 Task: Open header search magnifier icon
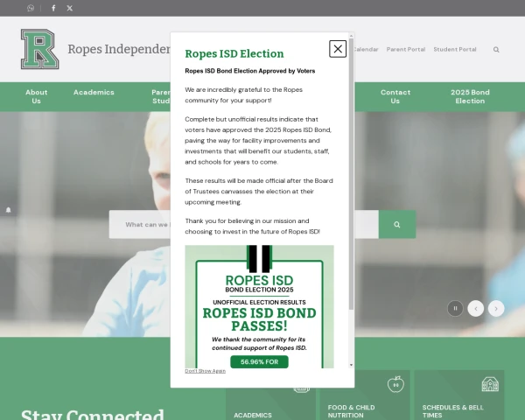(496, 50)
